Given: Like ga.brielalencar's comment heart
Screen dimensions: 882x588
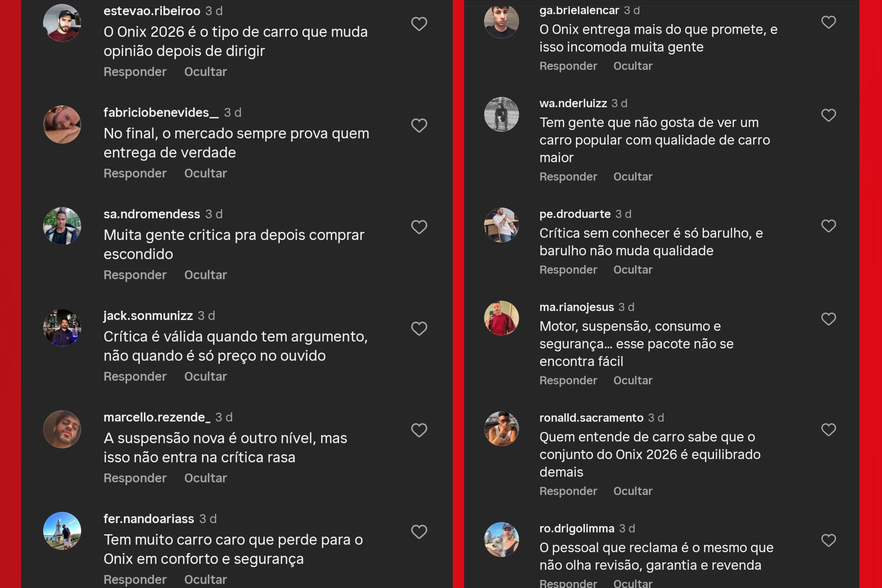Looking at the screenshot, I should coord(828,22).
